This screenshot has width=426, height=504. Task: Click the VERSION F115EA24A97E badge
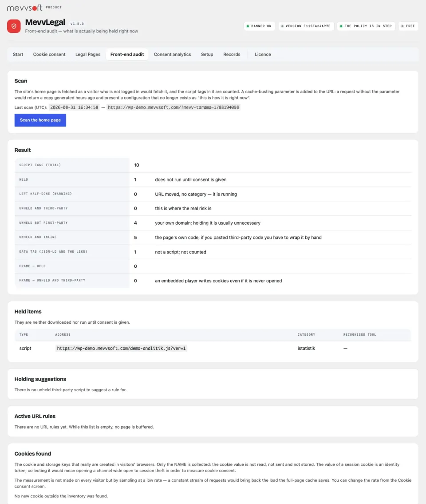coord(306,26)
